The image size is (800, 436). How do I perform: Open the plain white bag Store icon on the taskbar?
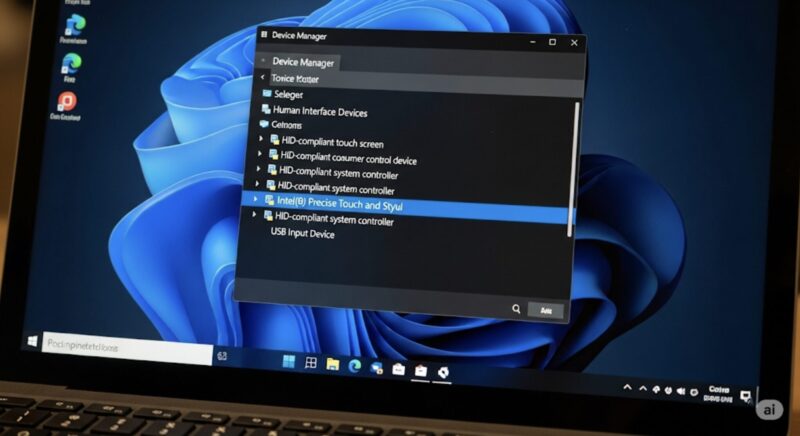tap(398, 369)
